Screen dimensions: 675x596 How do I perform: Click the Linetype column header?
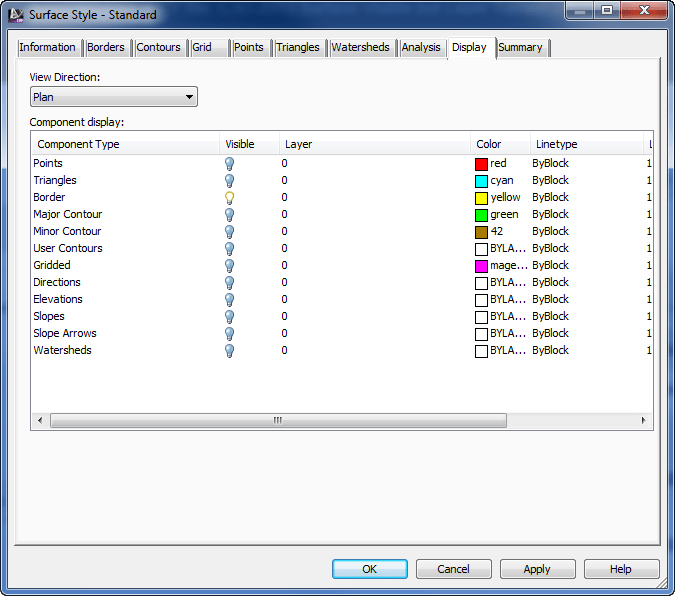click(587, 144)
